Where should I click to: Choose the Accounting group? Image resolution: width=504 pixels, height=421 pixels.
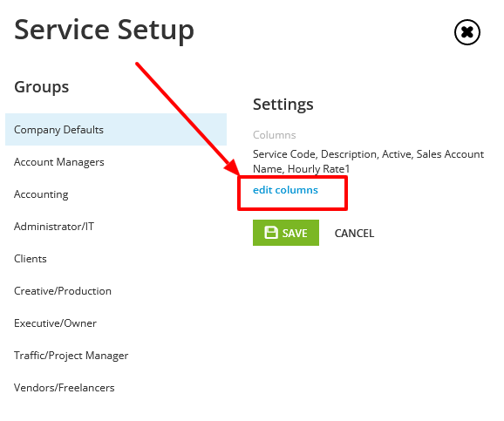116,194
